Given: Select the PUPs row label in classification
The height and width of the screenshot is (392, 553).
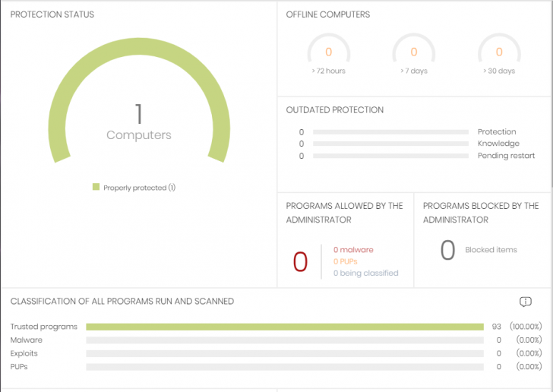Looking at the screenshot, I should click(x=19, y=367).
